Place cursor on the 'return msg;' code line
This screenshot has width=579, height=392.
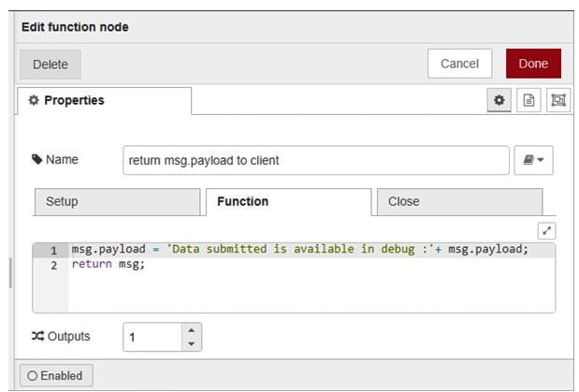tap(109, 265)
